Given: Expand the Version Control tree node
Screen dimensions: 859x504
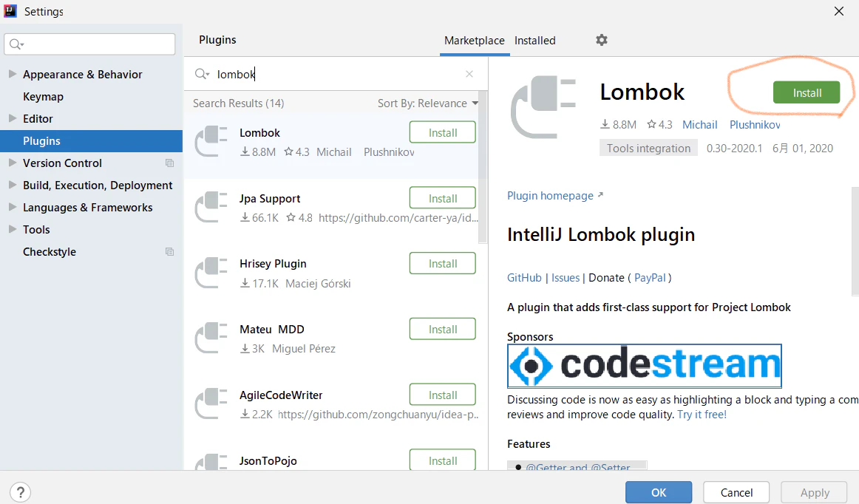Looking at the screenshot, I should [x=13, y=163].
